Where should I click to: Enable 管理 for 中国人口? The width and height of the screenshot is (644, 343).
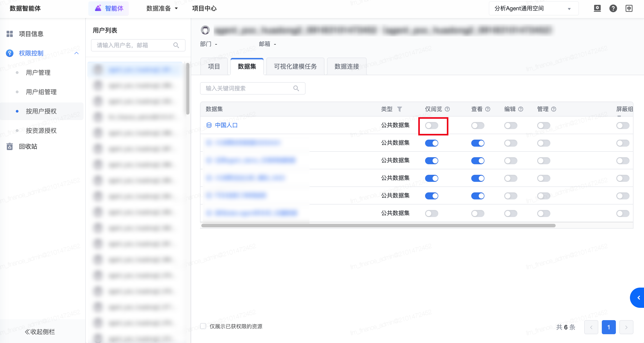pos(544,126)
